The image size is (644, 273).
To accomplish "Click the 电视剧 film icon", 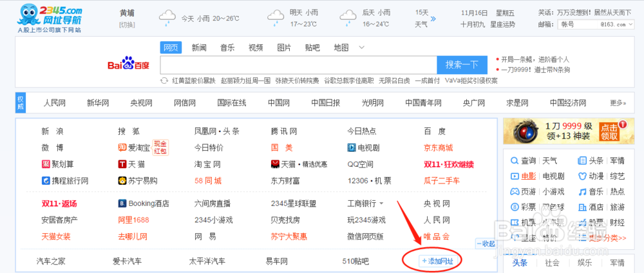I will (x=352, y=147).
